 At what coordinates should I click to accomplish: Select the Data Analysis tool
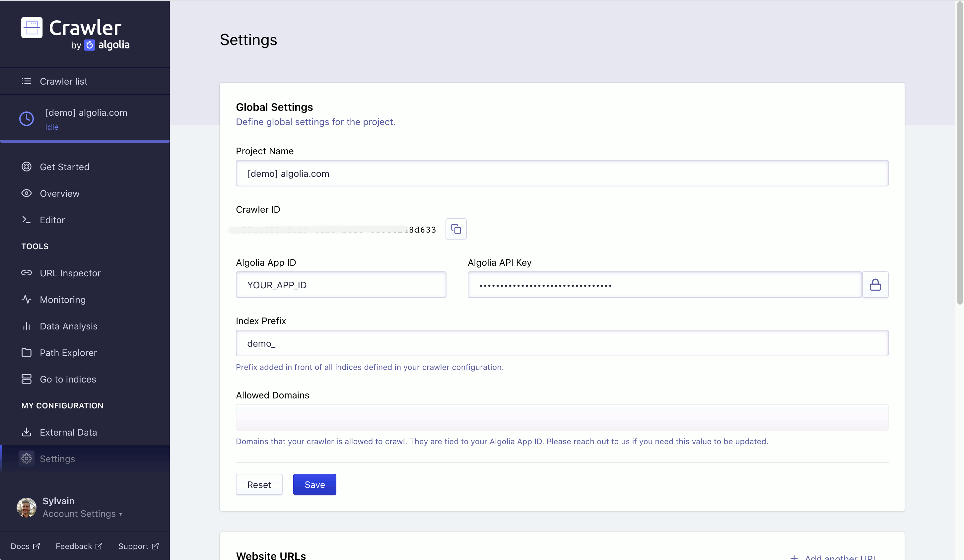tap(69, 326)
